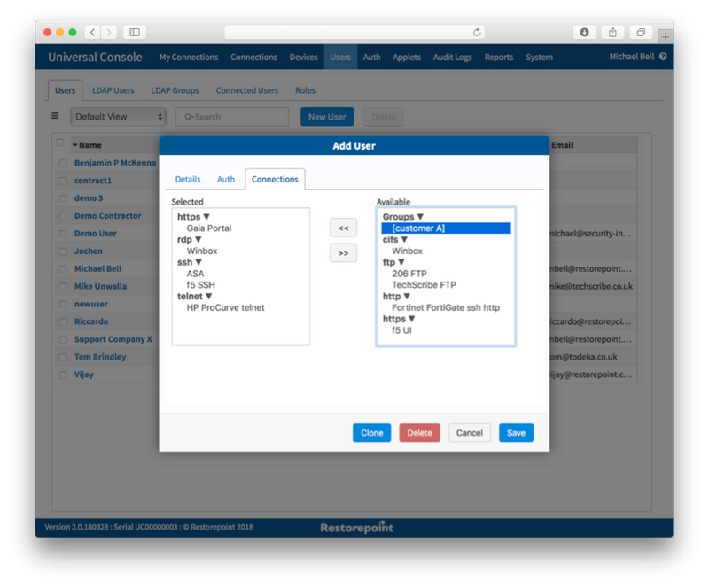Open the Mike Unwalla user link

click(100, 286)
